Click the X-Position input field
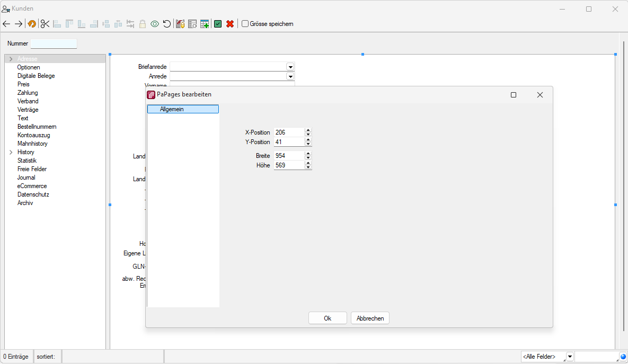 tap(289, 132)
